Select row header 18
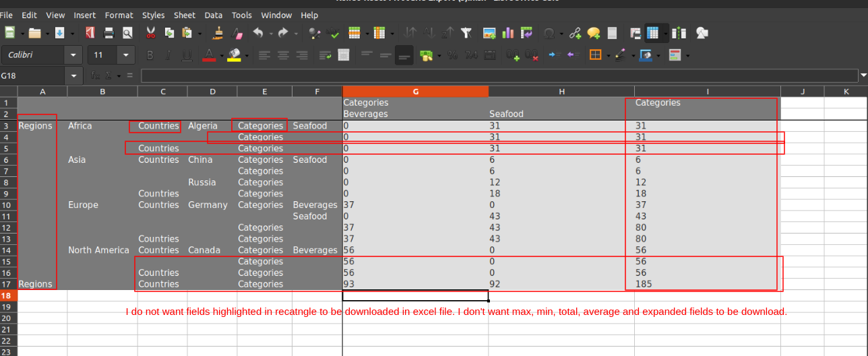 [8, 295]
